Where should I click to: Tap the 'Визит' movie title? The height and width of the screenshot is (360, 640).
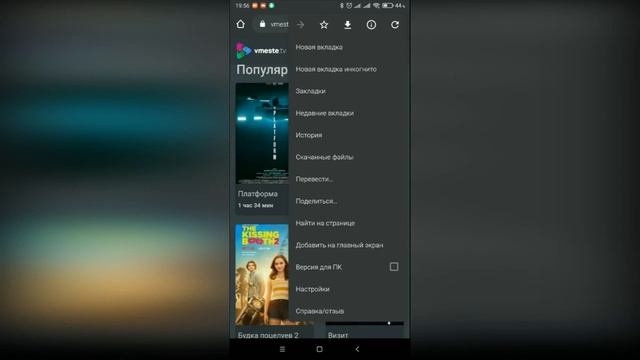[x=338, y=335]
